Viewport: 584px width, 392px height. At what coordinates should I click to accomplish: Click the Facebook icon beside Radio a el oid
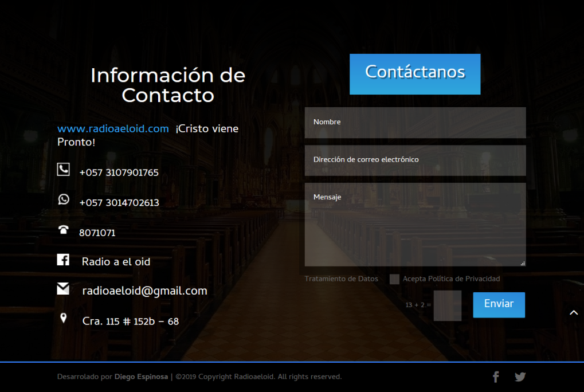click(x=63, y=260)
